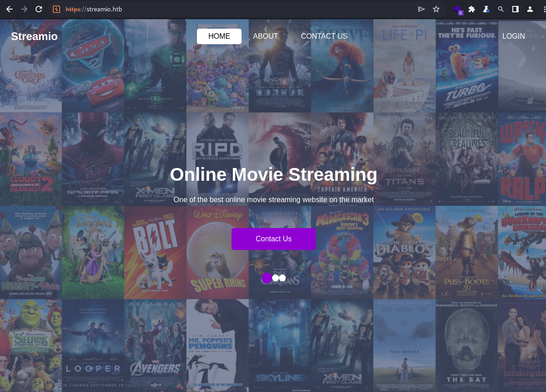Click the 'best online movie streaming website' tagline
Image resolution: width=546 pixels, height=392 pixels.
tap(273, 200)
